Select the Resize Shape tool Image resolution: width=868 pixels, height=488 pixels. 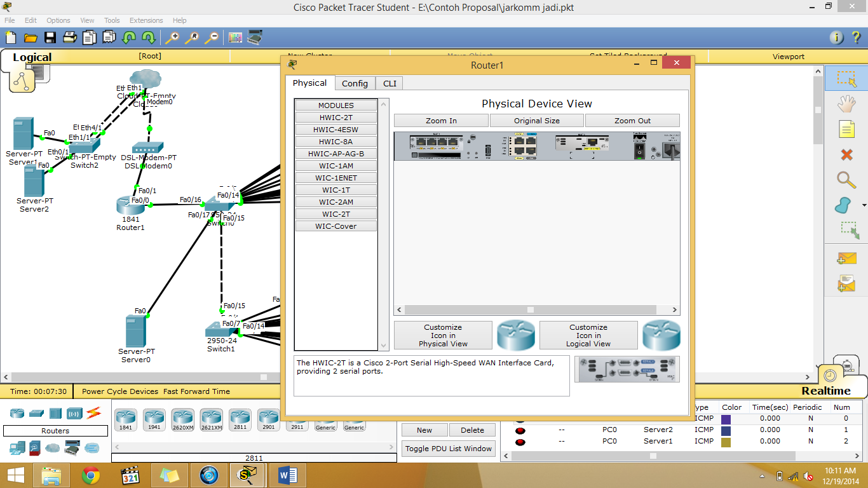[850, 230]
